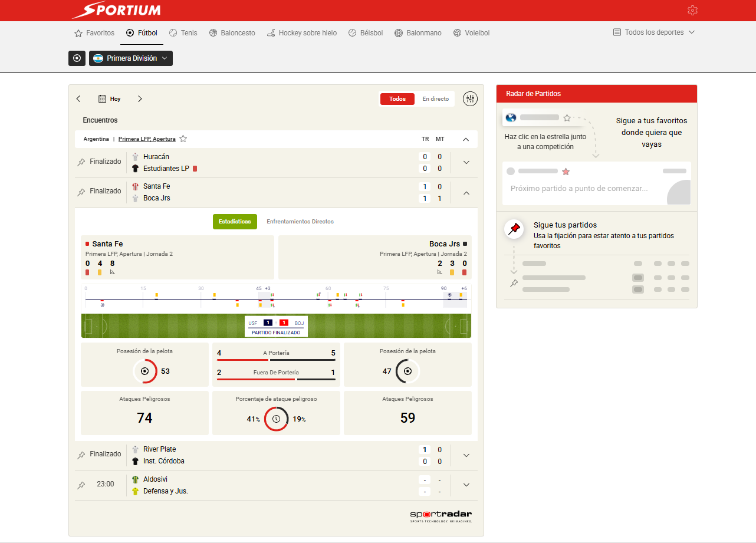
Task: Click first-half goal ball marker on timeline
Action: pyautogui.click(x=103, y=305)
